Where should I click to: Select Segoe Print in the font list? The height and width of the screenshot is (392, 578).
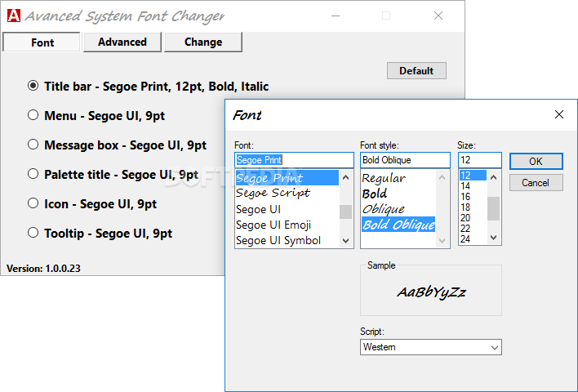pyautogui.click(x=287, y=178)
